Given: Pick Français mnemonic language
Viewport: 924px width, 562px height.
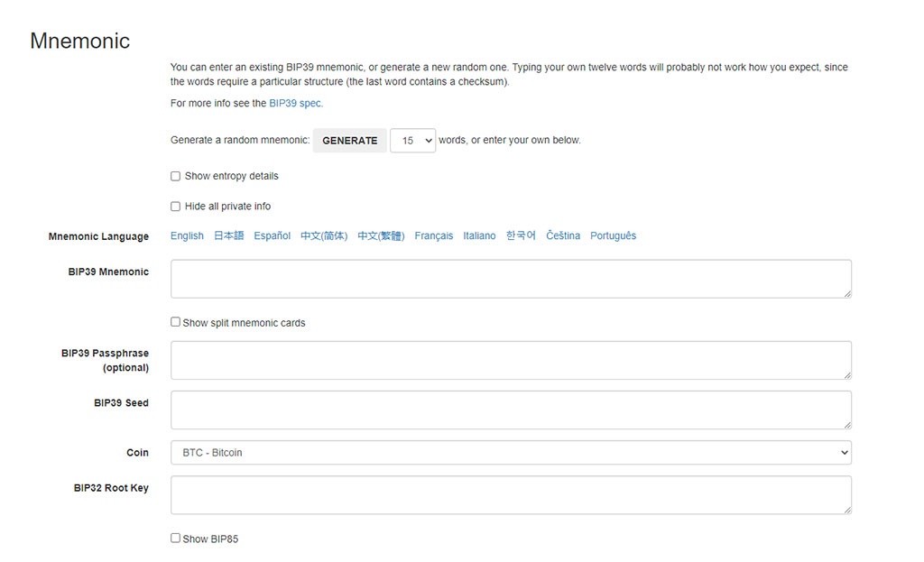Looking at the screenshot, I should tap(434, 235).
